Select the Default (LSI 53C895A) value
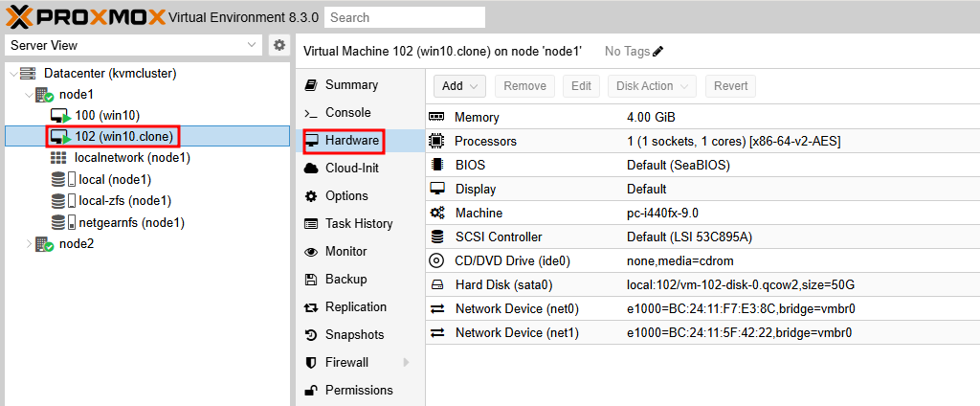The width and height of the screenshot is (980, 406). pos(689,237)
